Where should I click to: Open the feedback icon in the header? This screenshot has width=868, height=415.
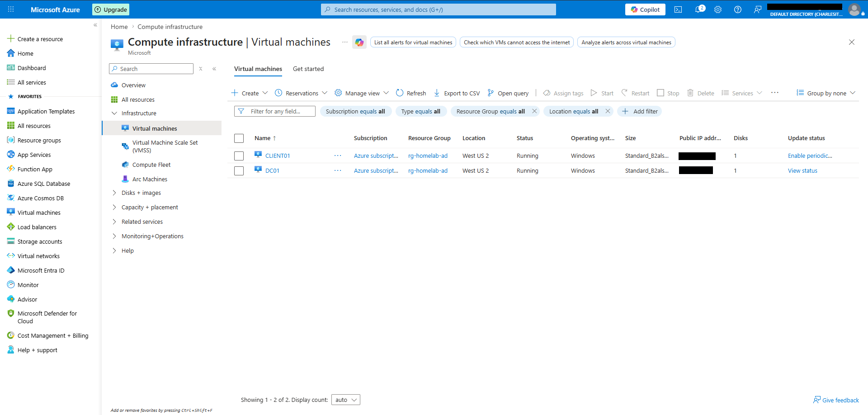pos(758,9)
